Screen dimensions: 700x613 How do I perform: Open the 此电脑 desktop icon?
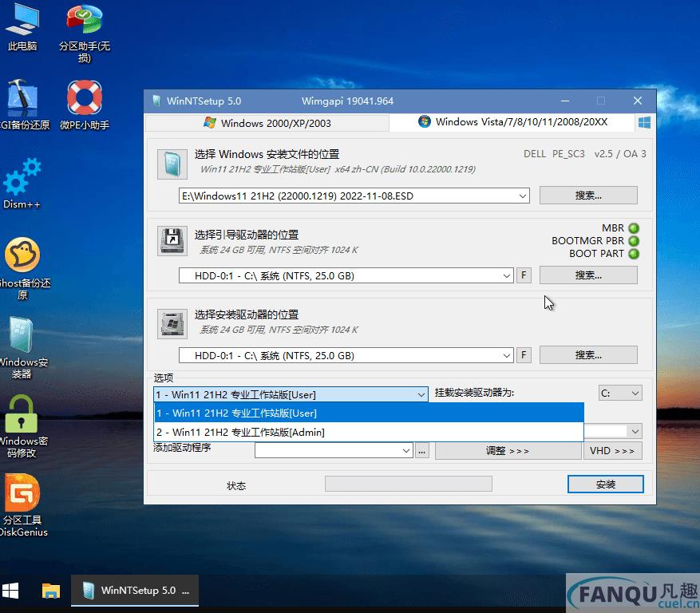[x=22, y=28]
